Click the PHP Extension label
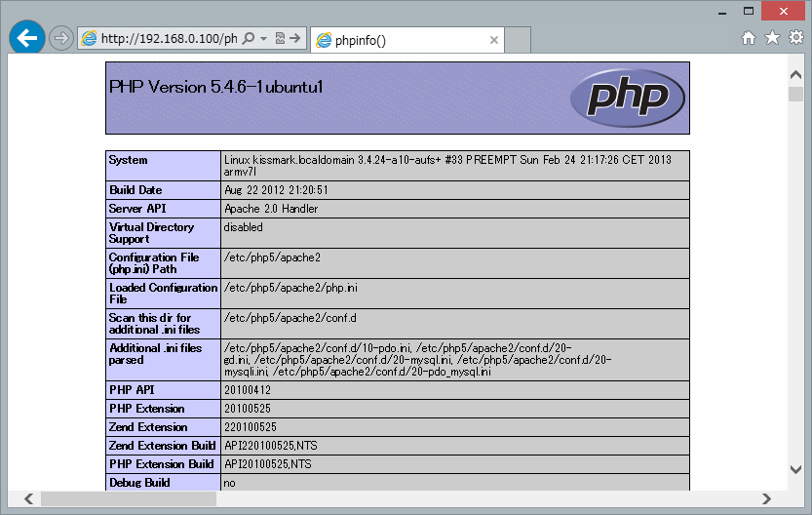Screen dimensions: 812x515 (x=146, y=409)
